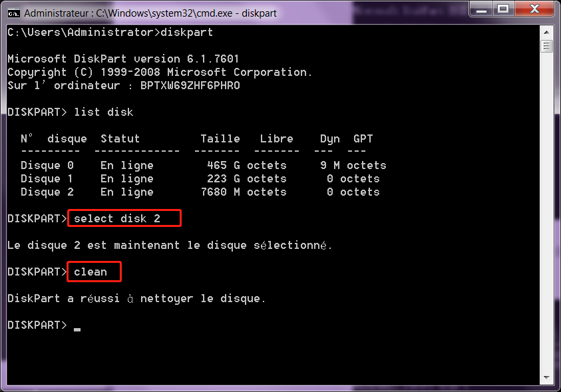
Task: Click the minimize button
Action: (x=481, y=9)
